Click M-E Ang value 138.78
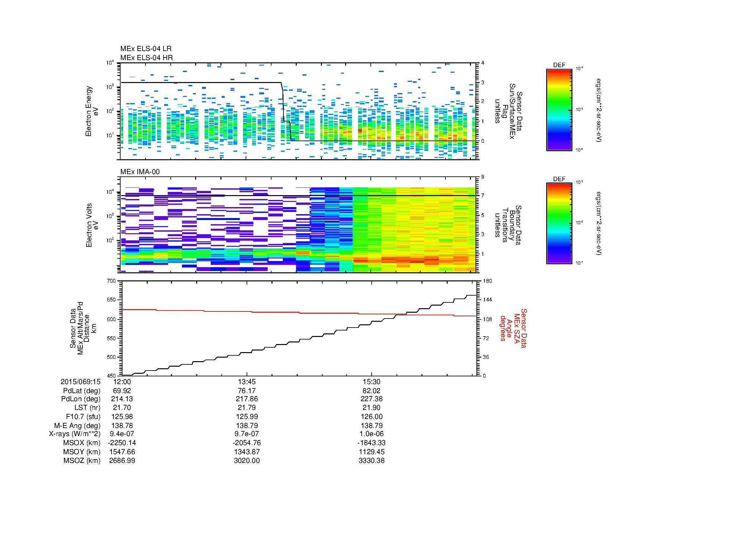The width and height of the screenshot is (756, 534). pyautogui.click(x=122, y=426)
